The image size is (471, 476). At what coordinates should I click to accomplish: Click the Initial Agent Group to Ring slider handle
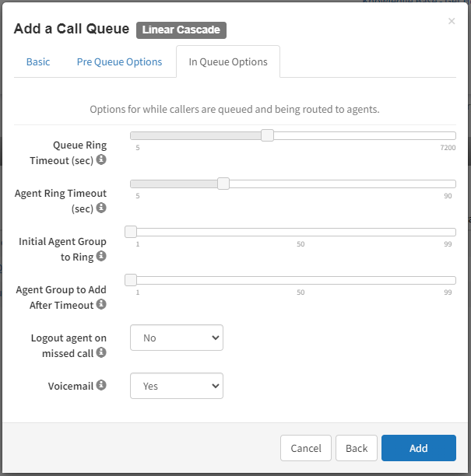(131, 232)
